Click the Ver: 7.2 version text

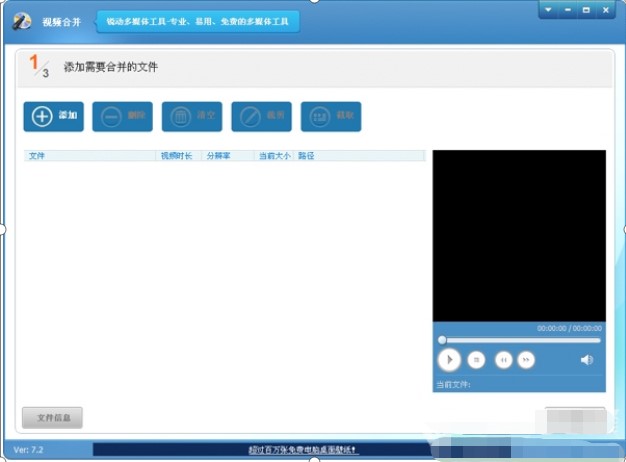tap(28, 450)
